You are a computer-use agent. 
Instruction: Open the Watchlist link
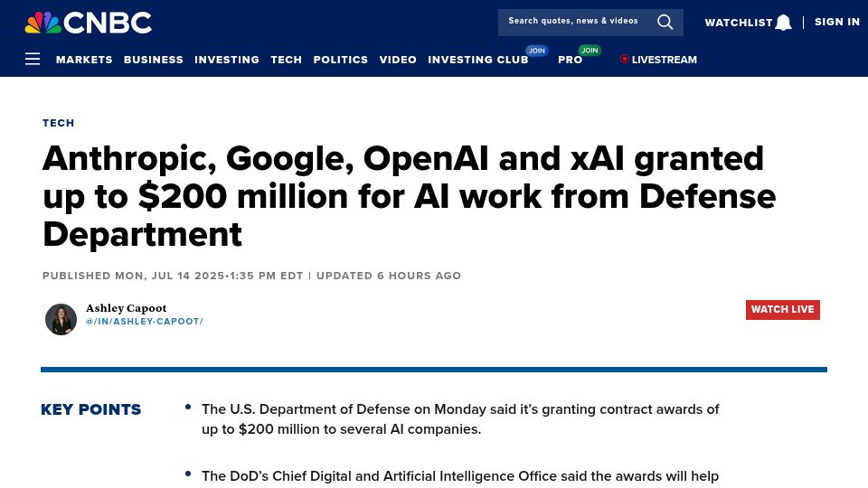click(x=739, y=23)
